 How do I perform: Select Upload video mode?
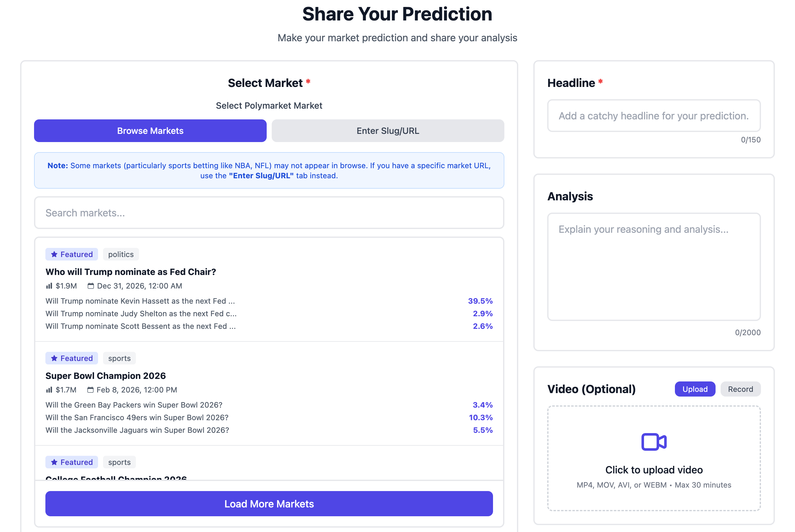click(x=694, y=389)
